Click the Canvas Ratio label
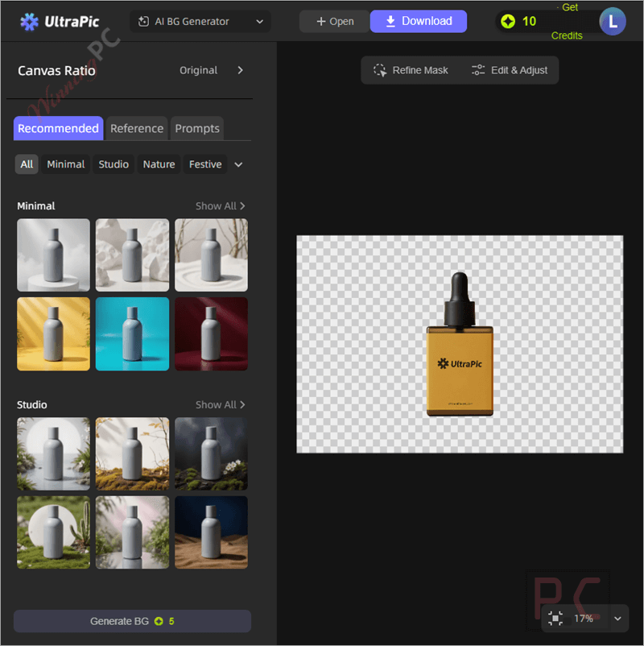The height and width of the screenshot is (646, 644). click(x=56, y=71)
